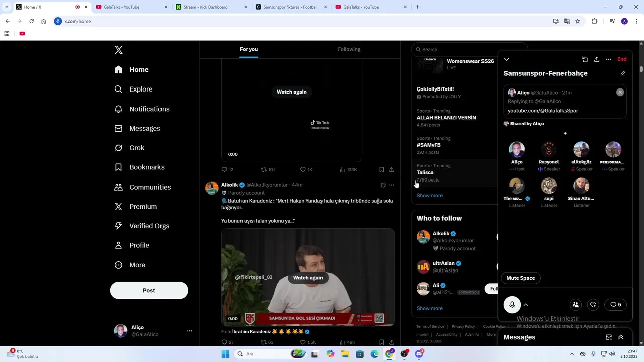Open supi listener avatar in Space
The width and height of the screenshot is (644, 362).
(549, 186)
